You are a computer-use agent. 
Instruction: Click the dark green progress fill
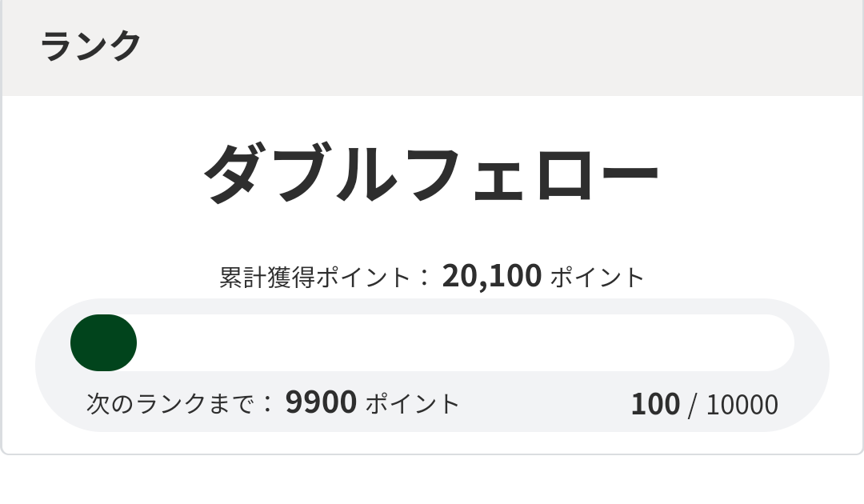[x=103, y=343]
